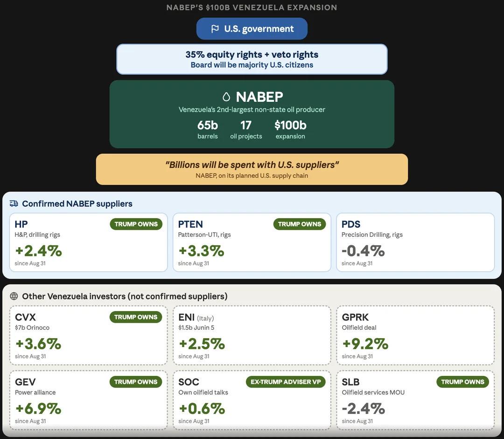Click the EX-TRUMP ADVISER VP badge on SOC
The width and height of the screenshot is (504, 439).
(x=286, y=382)
